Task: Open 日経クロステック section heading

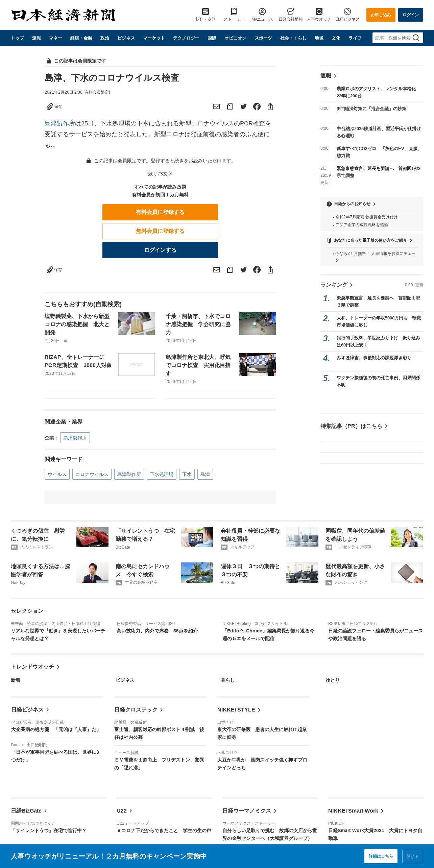Action: [139, 710]
